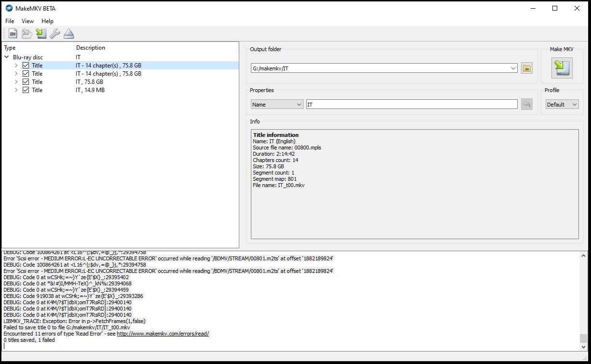Expand the output folder path dropdown
Screen dimensions: 591x364
(x=513, y=68)
